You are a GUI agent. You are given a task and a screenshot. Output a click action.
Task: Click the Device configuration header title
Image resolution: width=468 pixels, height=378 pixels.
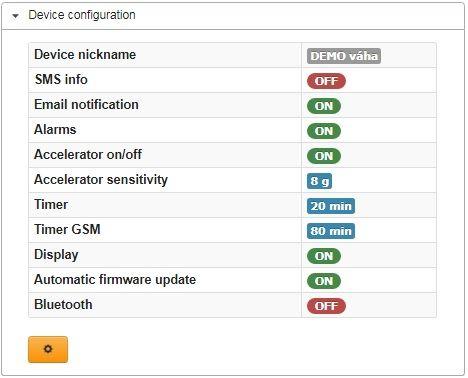[82, 15]
